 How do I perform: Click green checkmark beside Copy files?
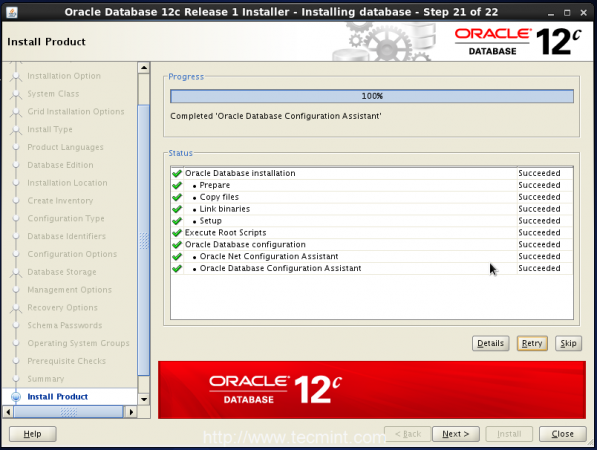(x=177, y=197)
